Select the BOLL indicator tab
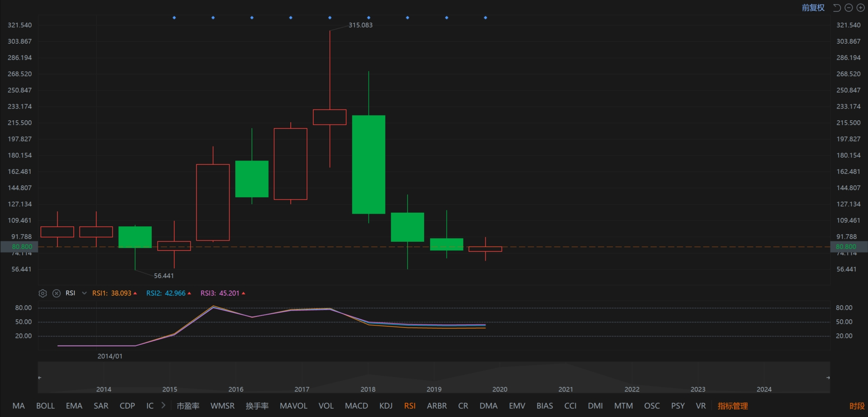Screen dimensions: 868x417 [x=46, y=406]
